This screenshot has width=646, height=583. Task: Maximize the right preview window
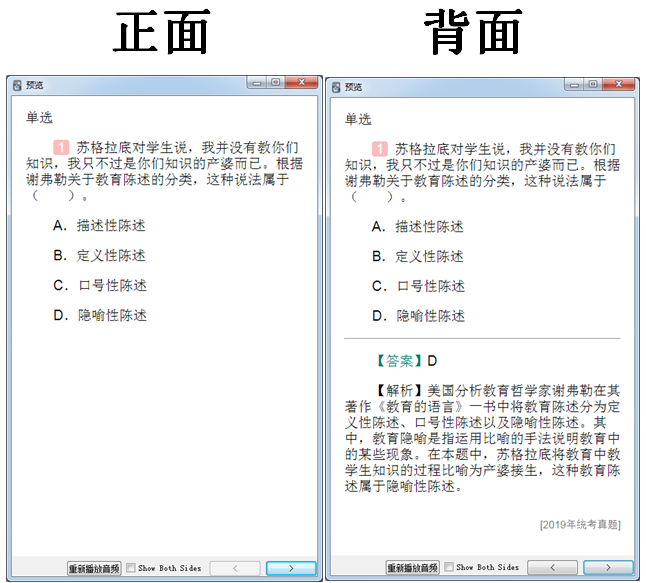click(593, 84)
